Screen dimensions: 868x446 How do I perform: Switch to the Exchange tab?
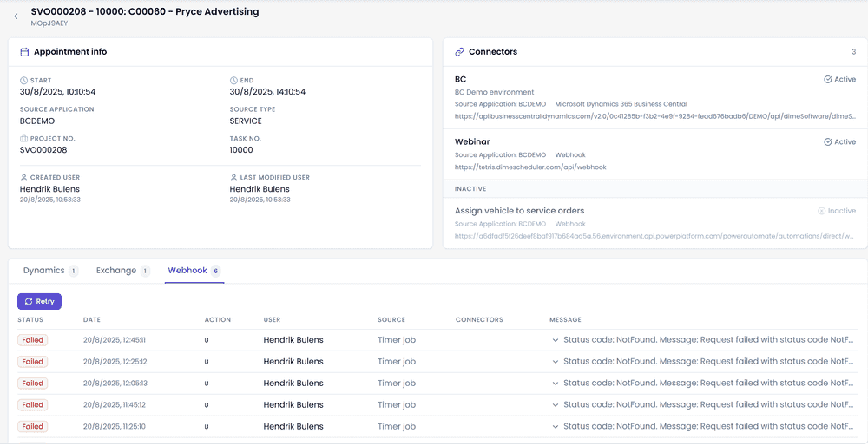tap(122, 271)
